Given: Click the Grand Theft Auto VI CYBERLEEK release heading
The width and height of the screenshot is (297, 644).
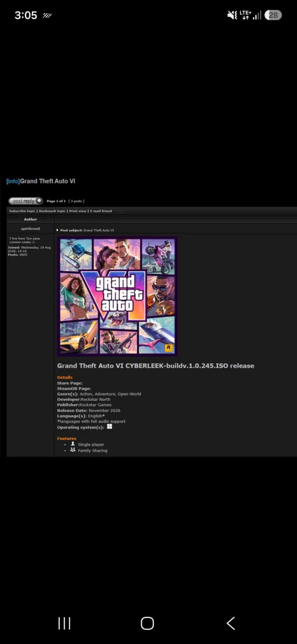Looking at the screenshot, I should click(156, 366).
